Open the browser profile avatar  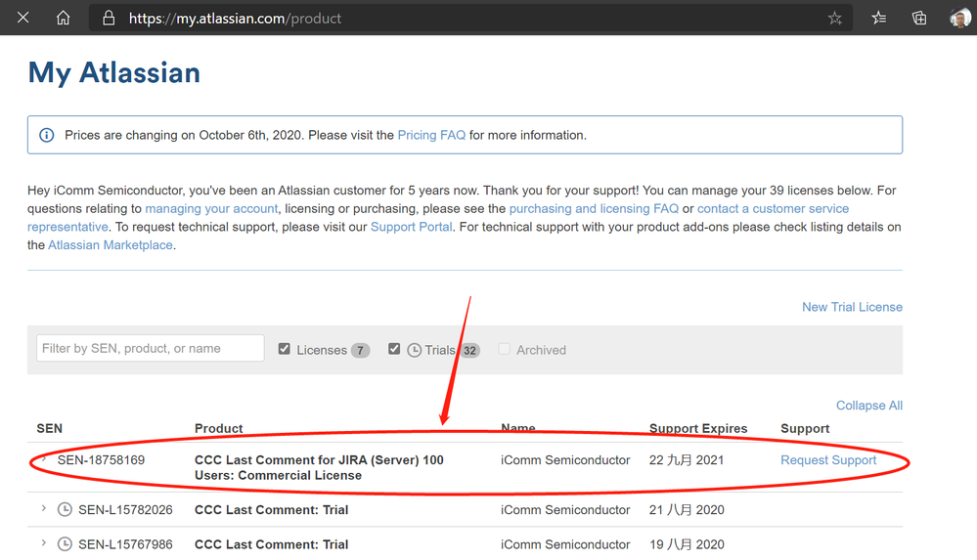coord(960,18)
